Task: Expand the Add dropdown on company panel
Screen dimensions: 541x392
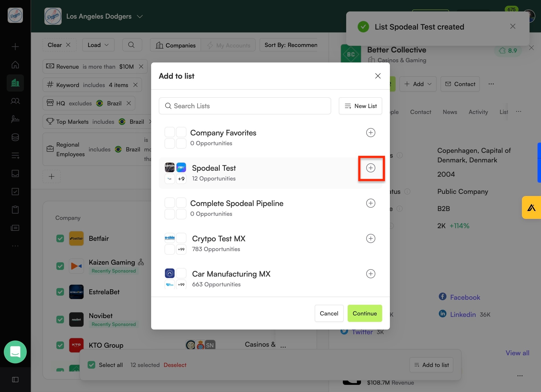Action: 418,84
